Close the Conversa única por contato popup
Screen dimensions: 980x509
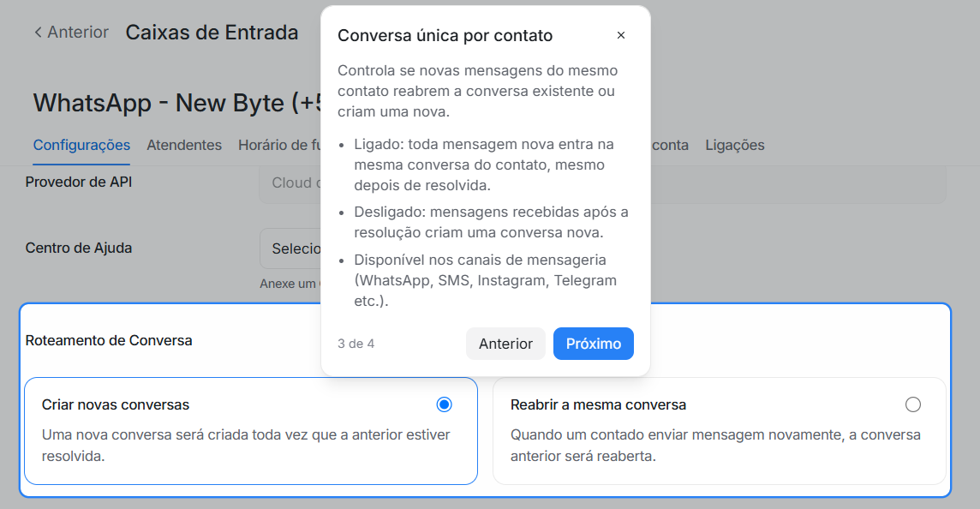tap(620, 36)
